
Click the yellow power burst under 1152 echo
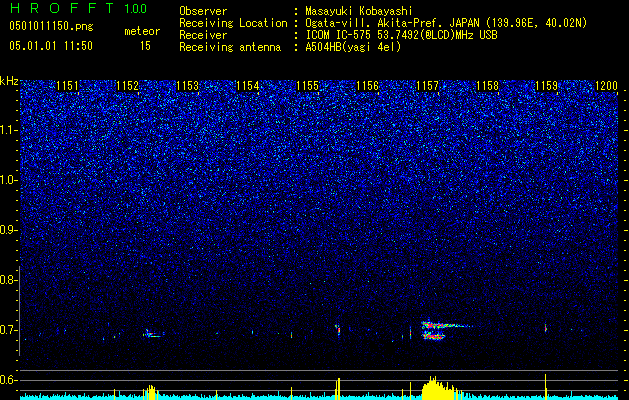click(x=150, y=392)
